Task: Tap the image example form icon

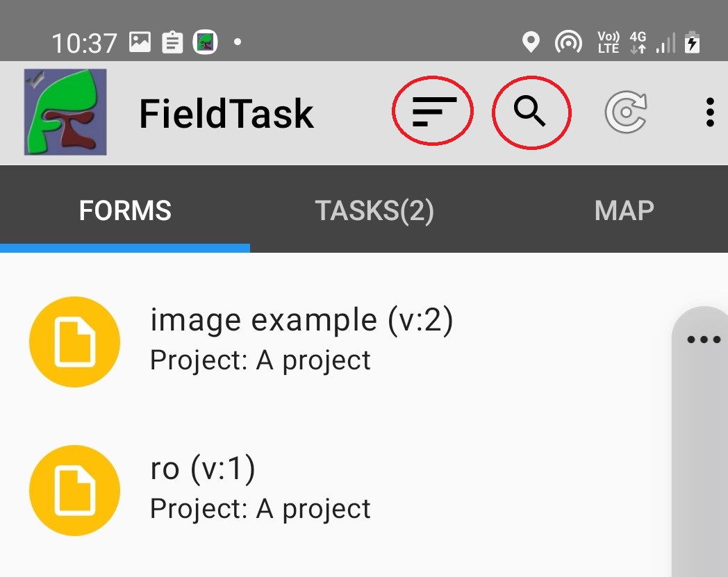Action: pos(74,342)
